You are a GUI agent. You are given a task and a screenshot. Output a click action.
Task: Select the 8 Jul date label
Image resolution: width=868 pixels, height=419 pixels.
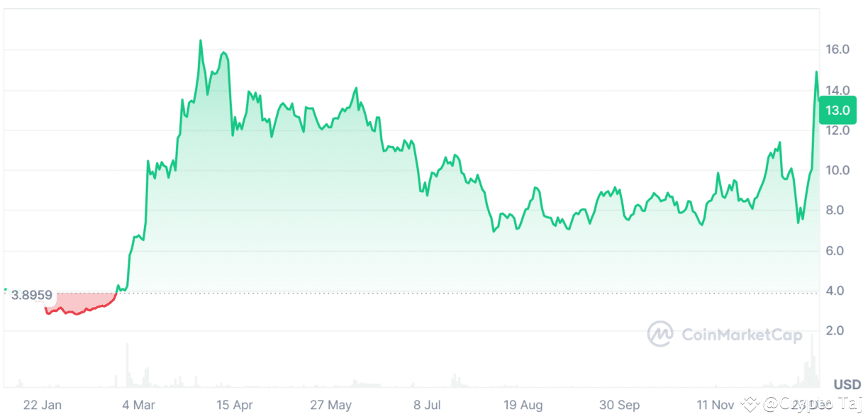click(x=427, y=406)
